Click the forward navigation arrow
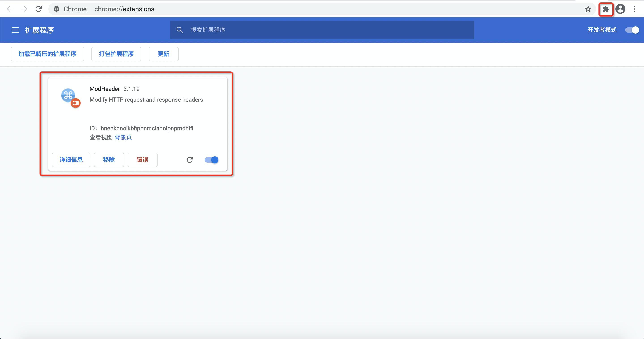The image size is (644, 339). click(24, 9)
